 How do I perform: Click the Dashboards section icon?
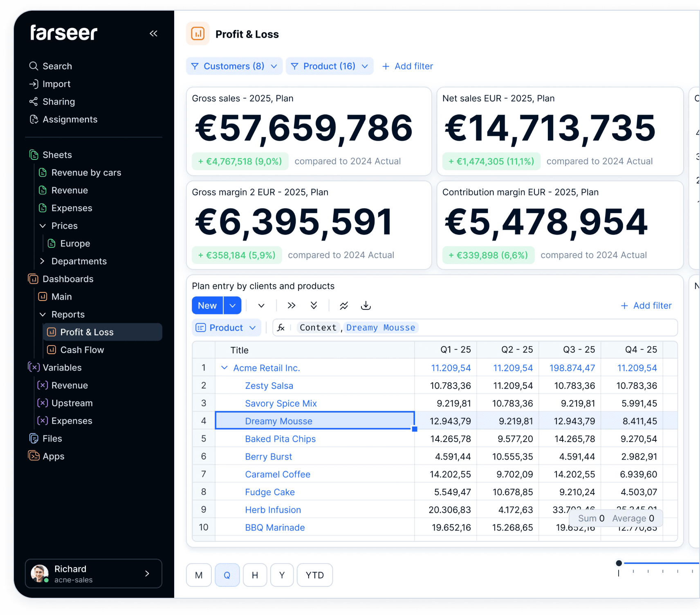[x=33, y=279]
